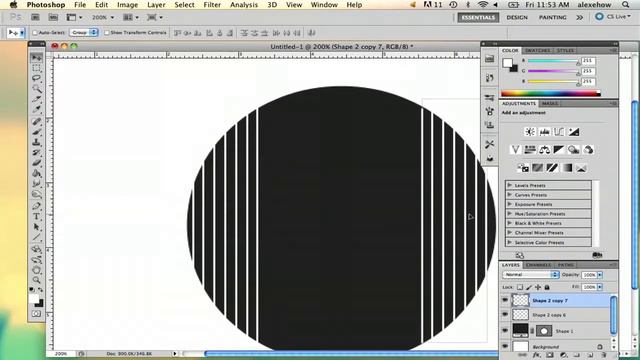Enable the Auto-Select checkbox
Viewport: 640px width, 360px height.
(x=35, y=33)
